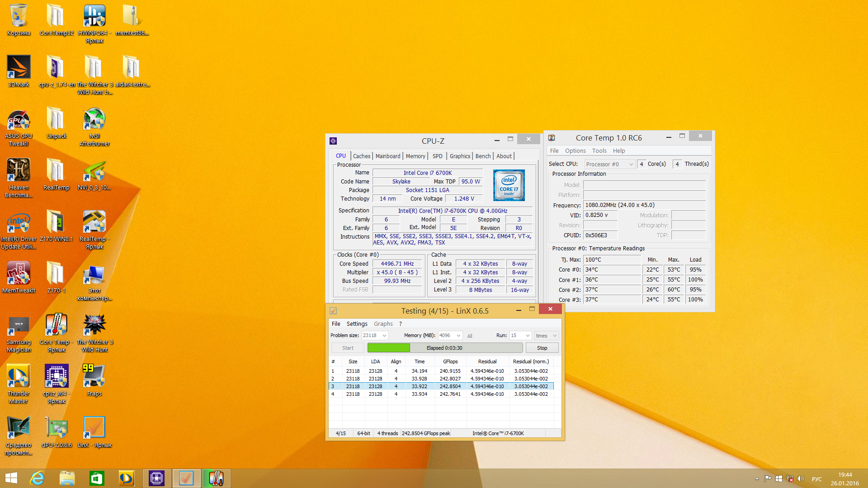Open the Fraps desktop shortcut
868x488 pixels.
94,377
